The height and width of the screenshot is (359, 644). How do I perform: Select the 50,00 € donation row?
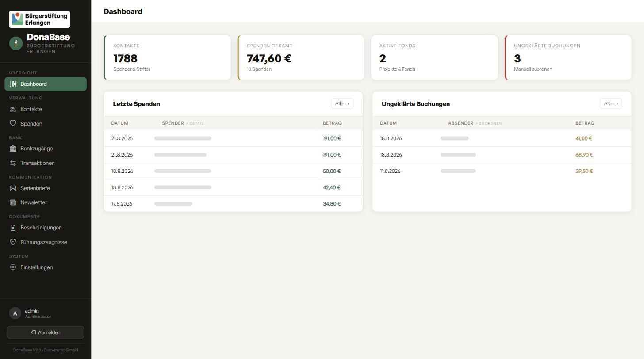[233, 171]
